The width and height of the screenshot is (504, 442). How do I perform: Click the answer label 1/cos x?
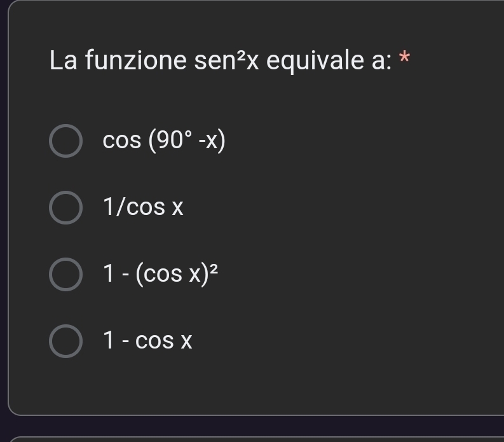[143, 208]
